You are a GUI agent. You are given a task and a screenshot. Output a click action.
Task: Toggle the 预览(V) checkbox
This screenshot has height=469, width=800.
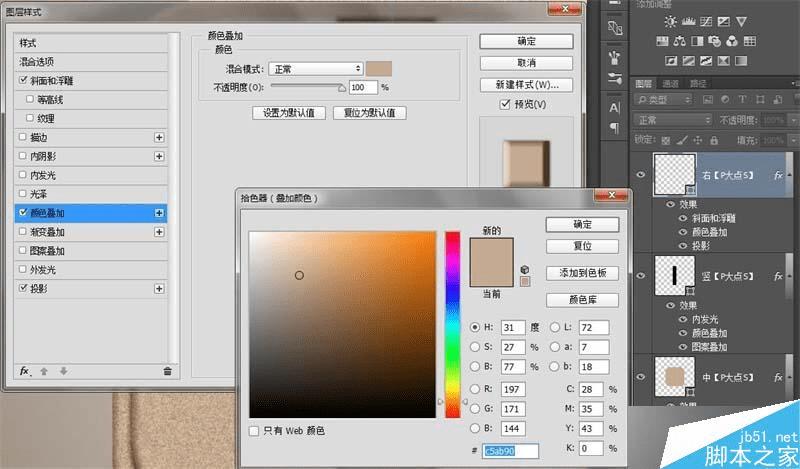pos(505,104)
